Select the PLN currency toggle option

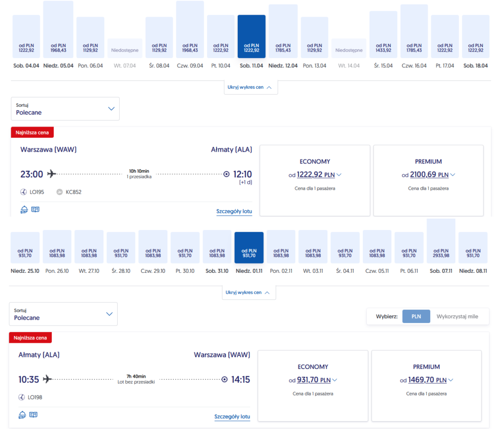tap(416, 316)
